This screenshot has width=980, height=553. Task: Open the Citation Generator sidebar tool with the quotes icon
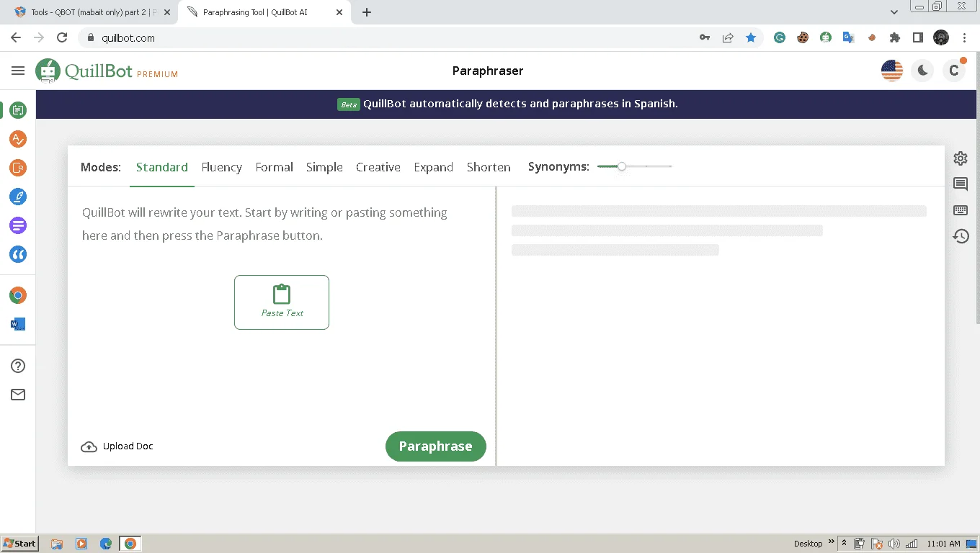[x=18, y=254]
